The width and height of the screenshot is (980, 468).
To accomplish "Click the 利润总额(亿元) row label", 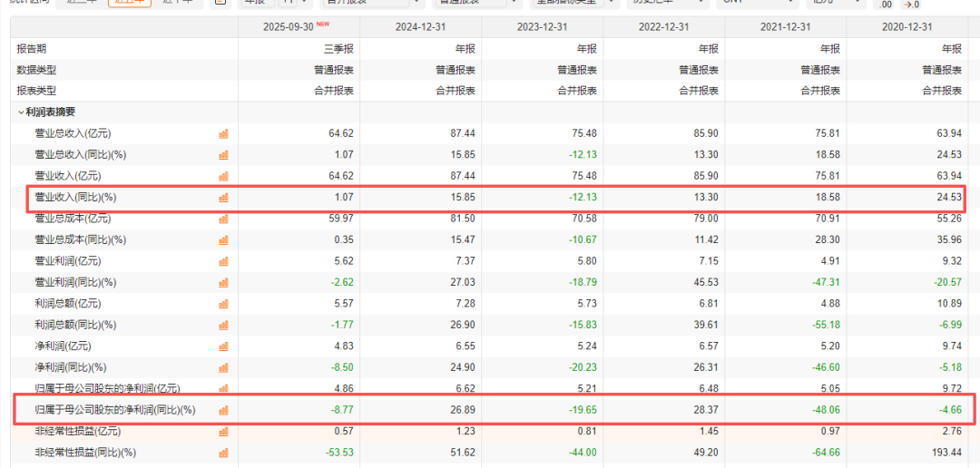I will click(68, 304).
